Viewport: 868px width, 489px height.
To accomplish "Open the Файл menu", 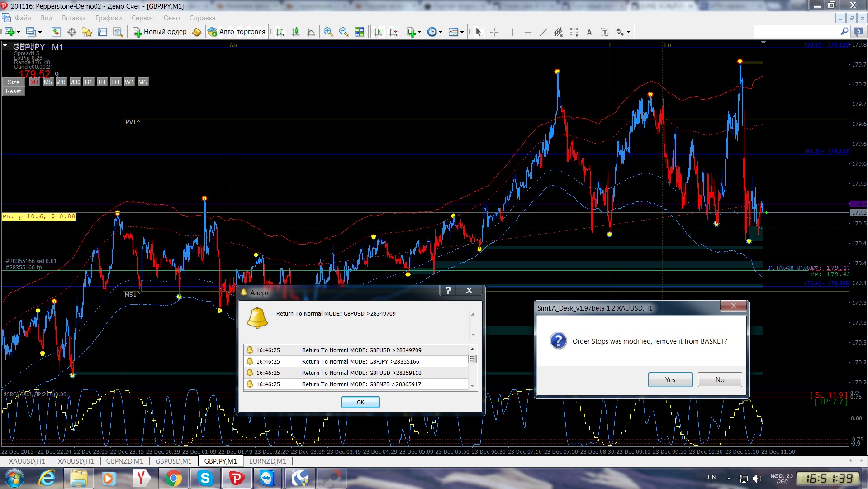I will point(23,18).
